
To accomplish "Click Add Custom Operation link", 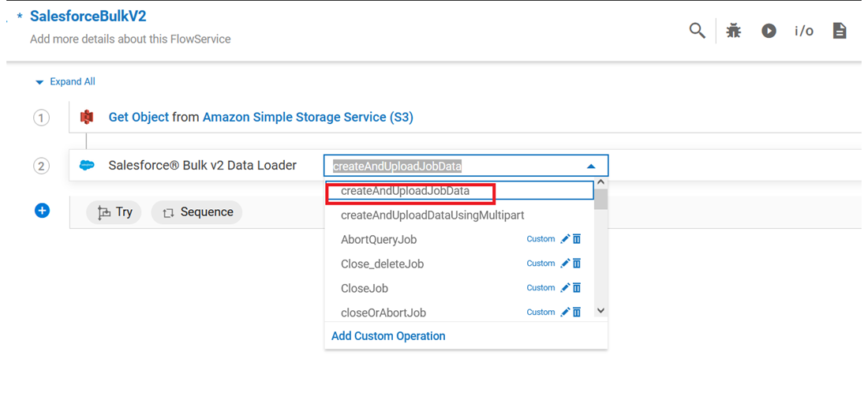I will 388,336.
